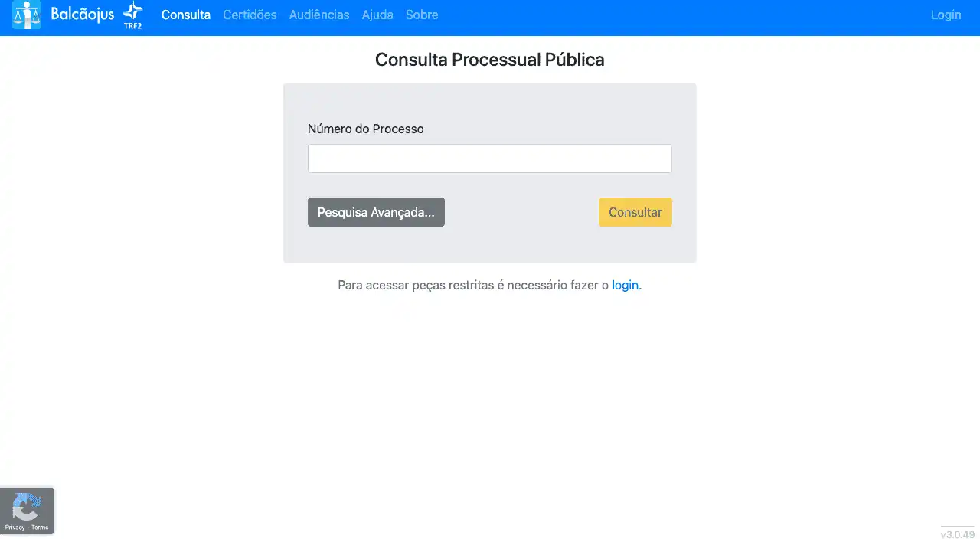
Task: Click the Consulta Processual Pública heading
Action: point(490,60)
